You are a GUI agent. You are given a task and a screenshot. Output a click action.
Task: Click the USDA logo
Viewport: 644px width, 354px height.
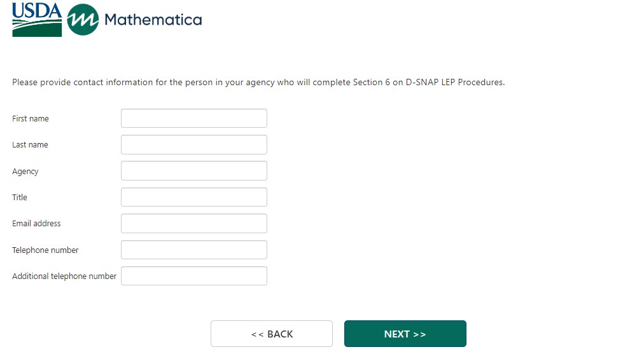click(x=37, y=19)
